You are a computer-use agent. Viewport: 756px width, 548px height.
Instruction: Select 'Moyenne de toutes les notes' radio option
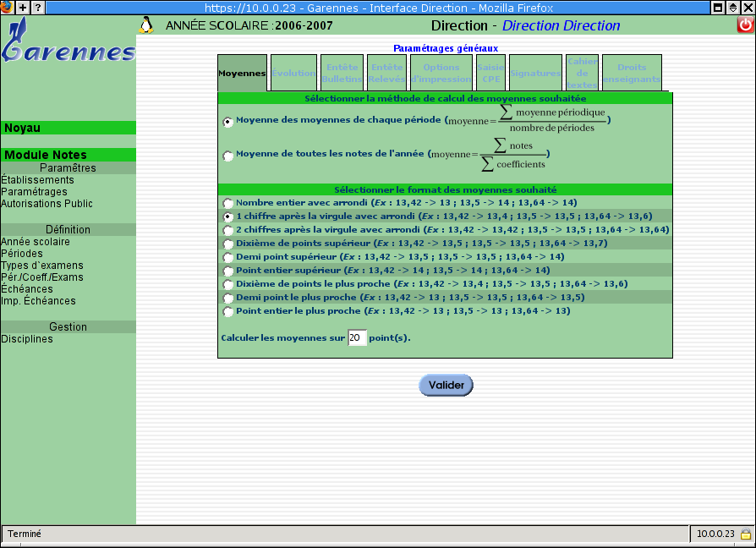click(227, 155)
